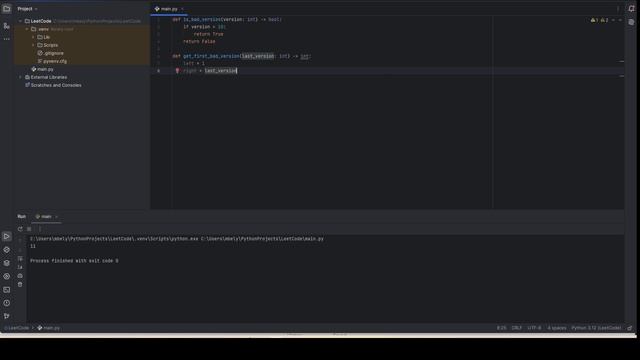The width and height of the screenshot is (640, 360).
Task: Click output value 11 in console
Action: coord(33,246)
